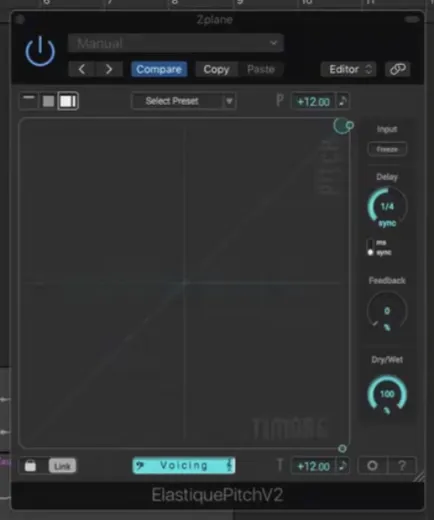Select the minimal view layout icon
434x520 pixels.
click(29, 101)
